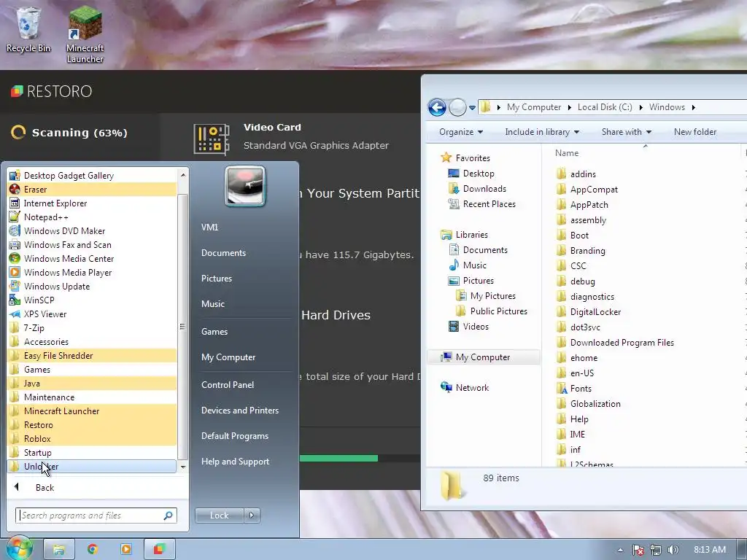Image resolution: width=747 pixels, height=560 pixels.
Task: Launch Eraser from the programs list
Action: tap(92, 190)
